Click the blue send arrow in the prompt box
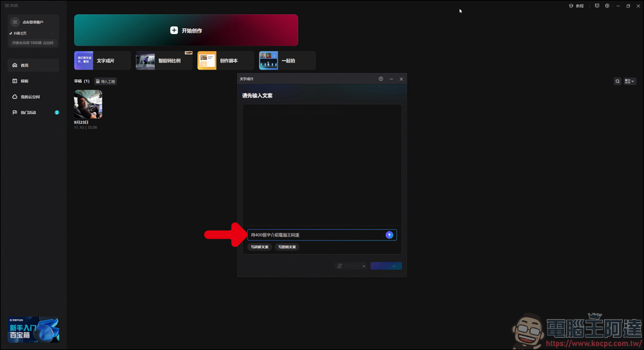644x350 pixels. pyautogui.click(x=389, y=235)
